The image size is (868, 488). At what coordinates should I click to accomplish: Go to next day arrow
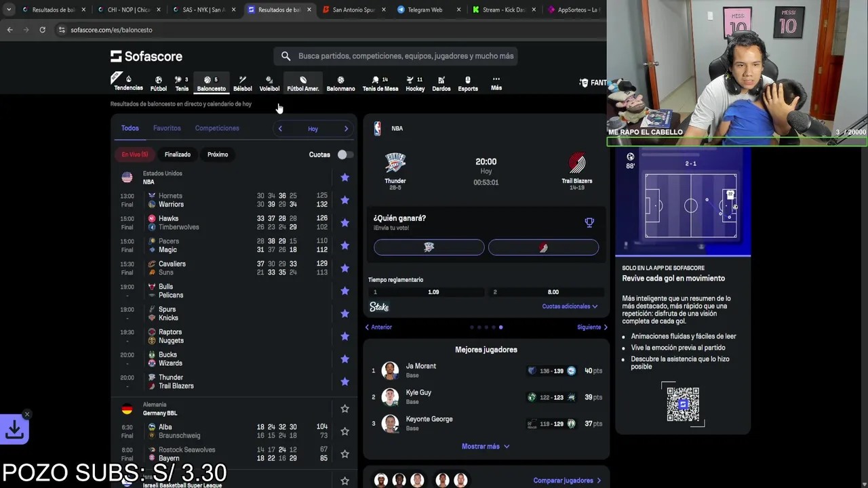346,129
